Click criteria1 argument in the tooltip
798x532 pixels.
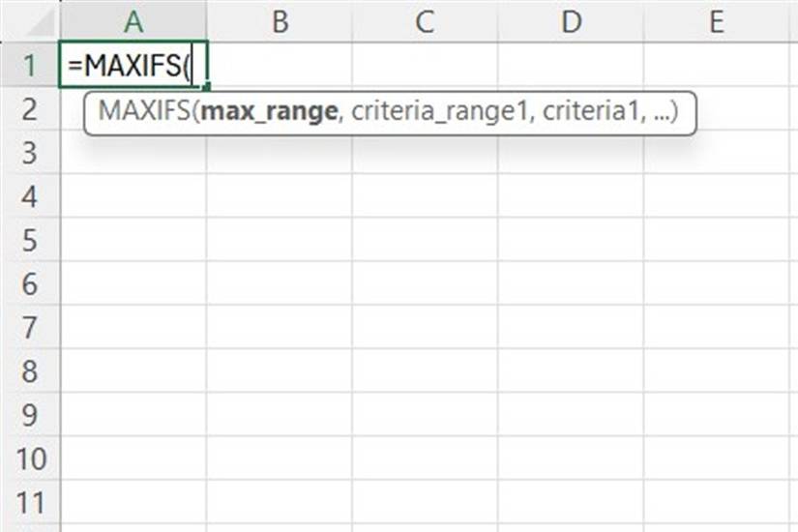590,111
